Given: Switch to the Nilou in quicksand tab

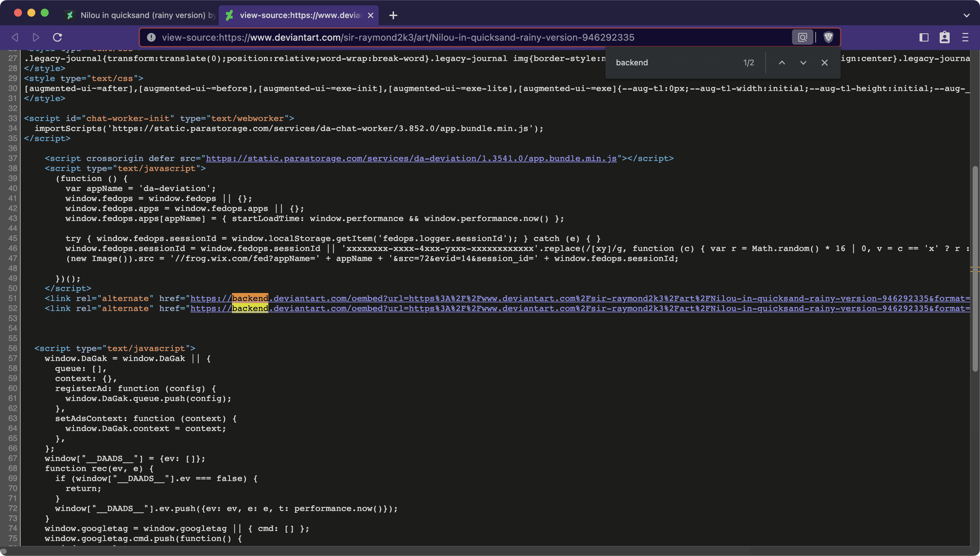Looking at the screenshot, I should (141, 15).
